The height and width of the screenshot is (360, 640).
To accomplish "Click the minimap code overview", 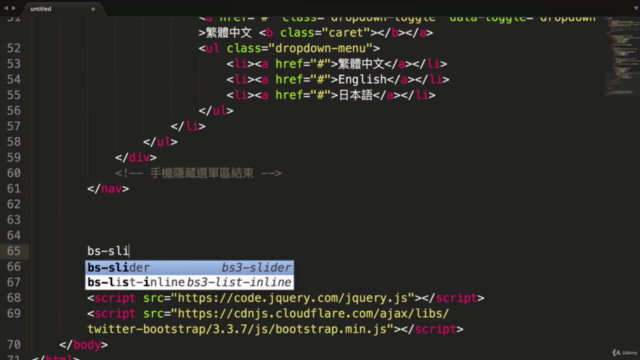I will 622,56.
